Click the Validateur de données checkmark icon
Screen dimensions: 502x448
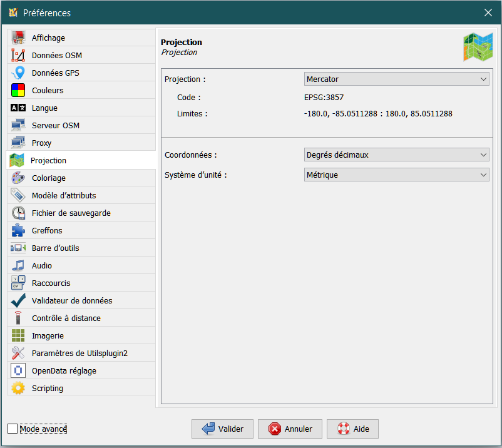click(18, 300)
